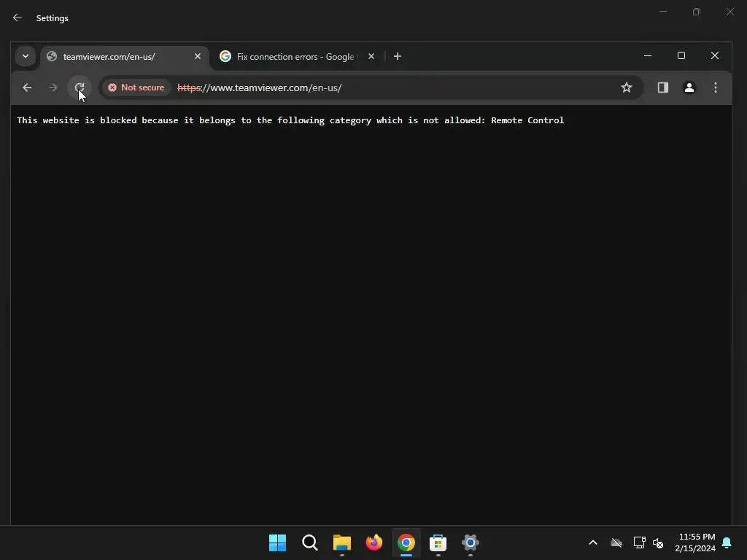
Task: Close the Fix connection errors tab
Action: click(x=371, y=56)
